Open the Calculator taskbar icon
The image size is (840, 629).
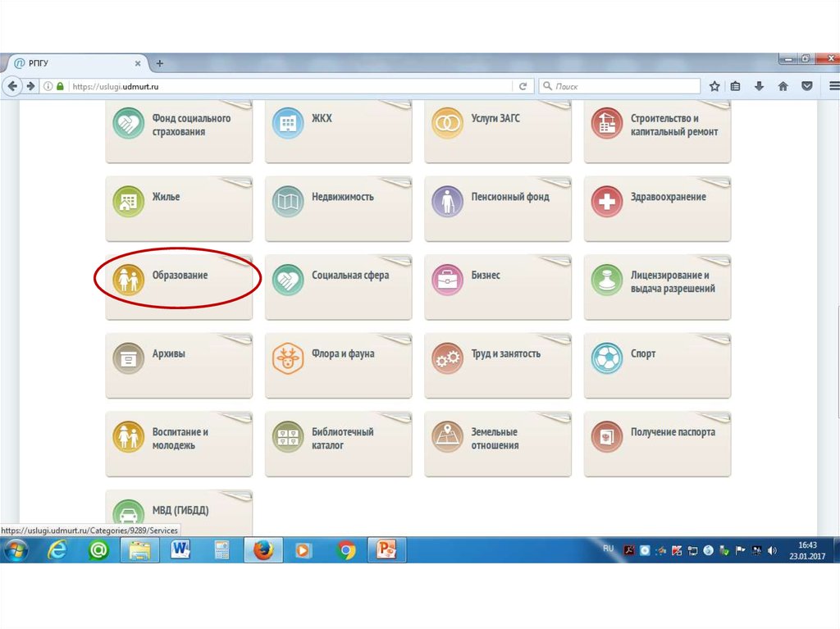click(221, 549)
